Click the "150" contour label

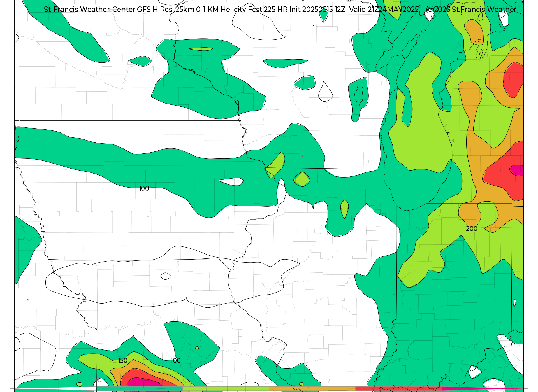click(x=122, y=361)
